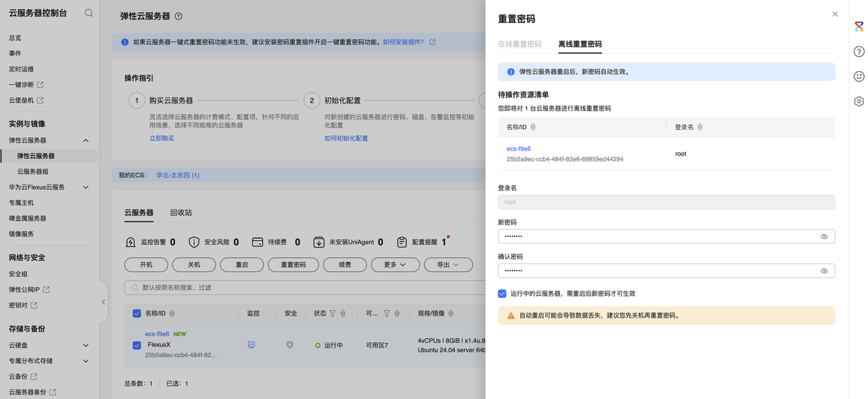Show the 新密码 field with eye icon

[824, 237]
